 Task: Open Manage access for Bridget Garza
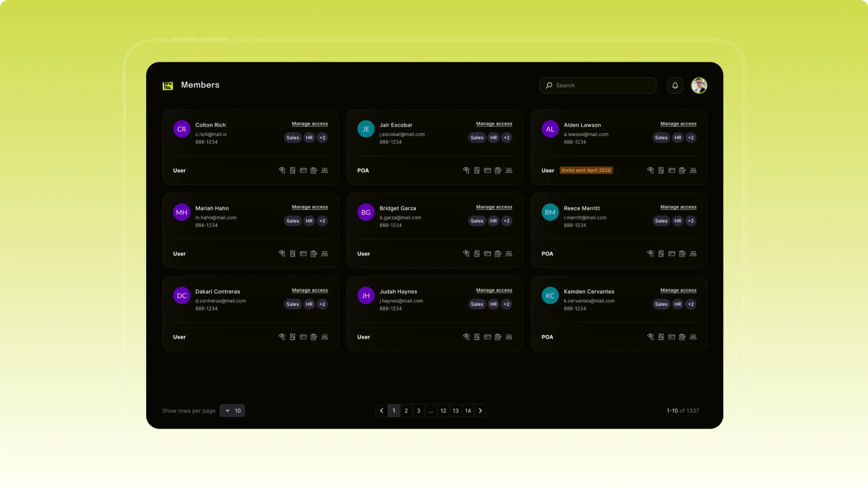494,207
